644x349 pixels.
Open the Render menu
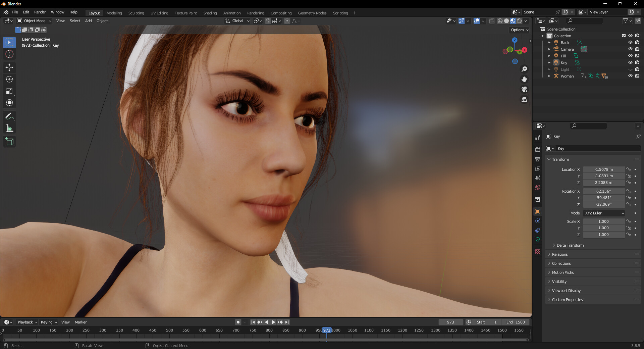[40, 12]
